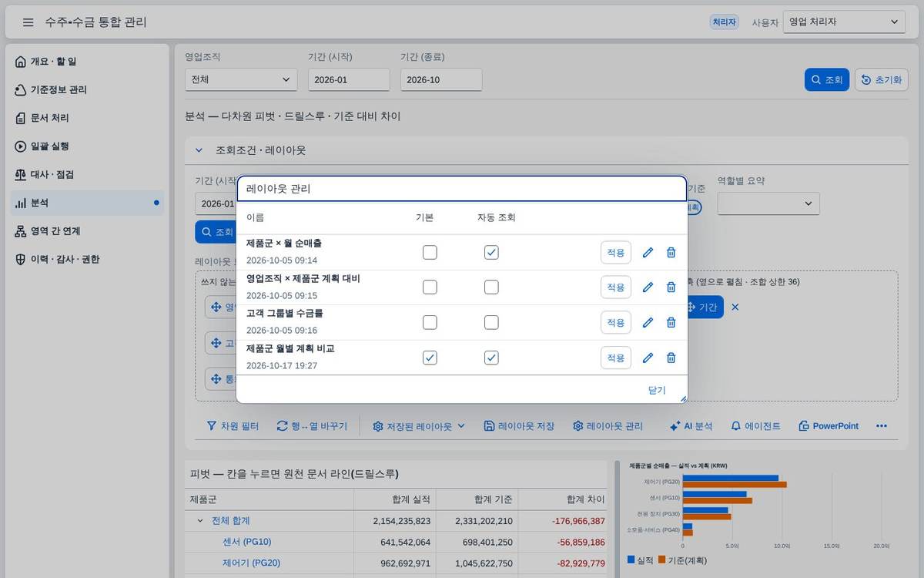
Task: Toggle 기본 for 고객 그룹별 수금률
Action: click(x=430, y=322)
